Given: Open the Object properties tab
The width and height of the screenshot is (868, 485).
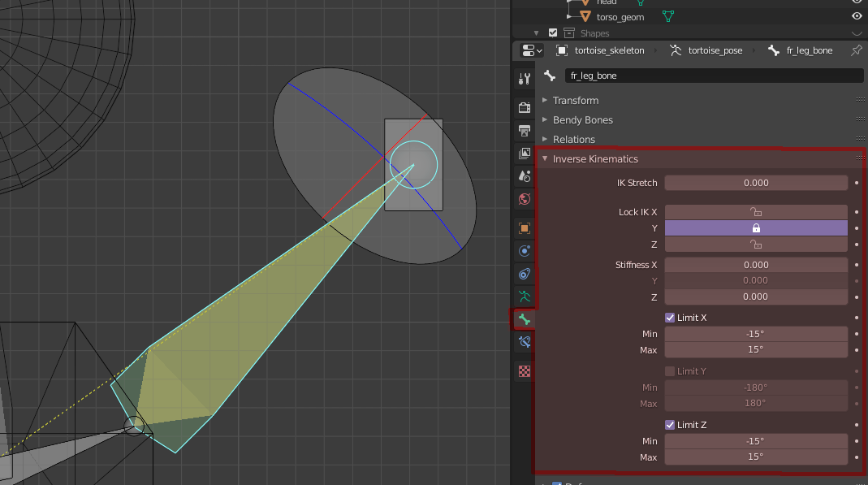Looking at the screenshot, I should point(525,228).
